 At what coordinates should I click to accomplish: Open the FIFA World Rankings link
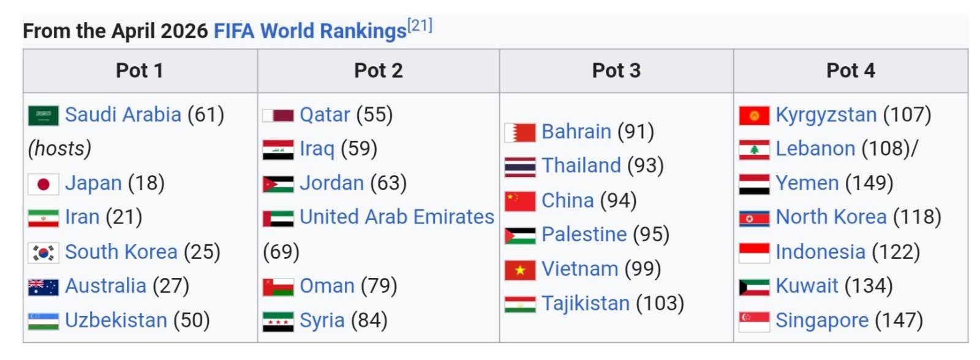[309, 31]
